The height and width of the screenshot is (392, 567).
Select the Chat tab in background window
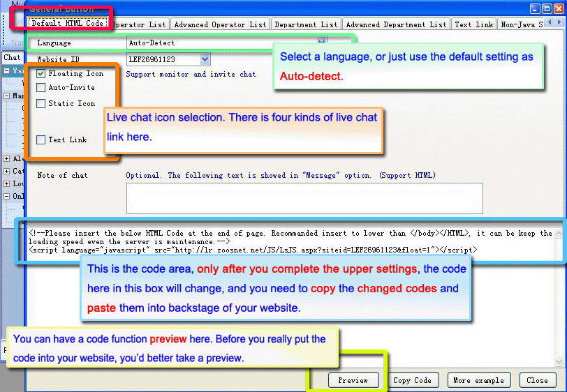(x=13, y=57)
